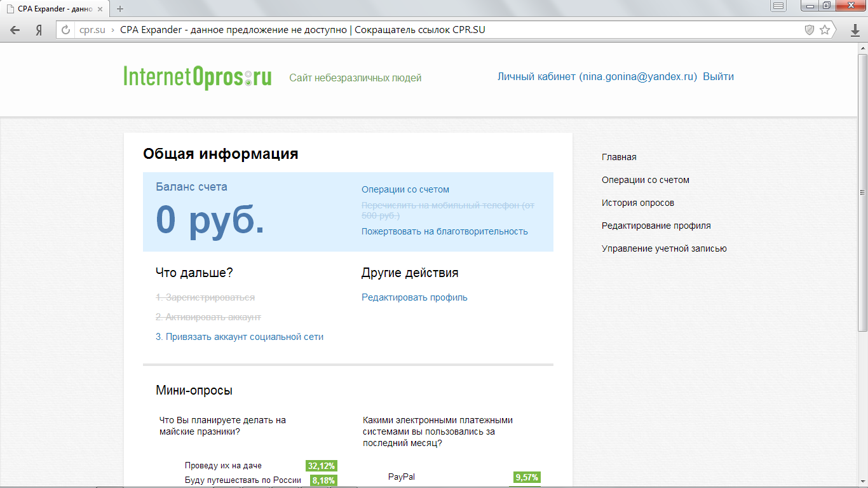Viewport: 868px width, 488px height.
Task: Click the 0 руб. balance amount
Action: pos(210,220)
